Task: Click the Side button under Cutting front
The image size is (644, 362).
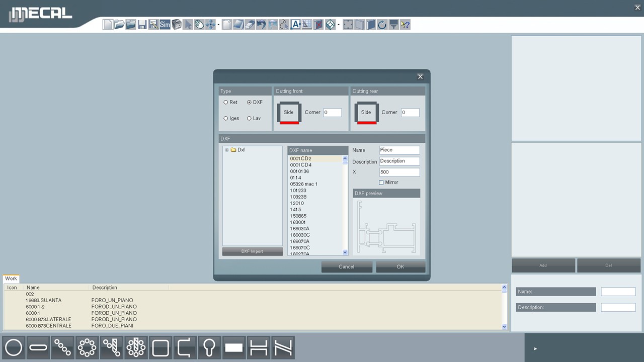Action: [x=289, y=113]
